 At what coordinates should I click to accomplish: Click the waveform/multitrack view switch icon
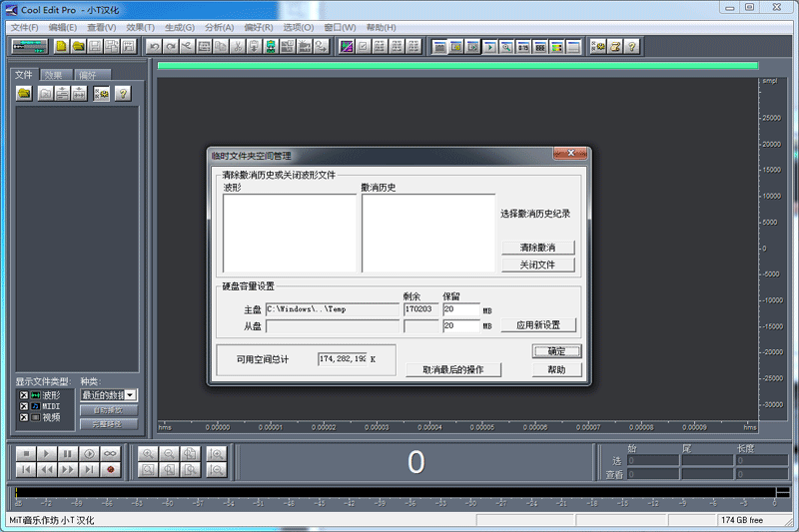click(30, 47)
